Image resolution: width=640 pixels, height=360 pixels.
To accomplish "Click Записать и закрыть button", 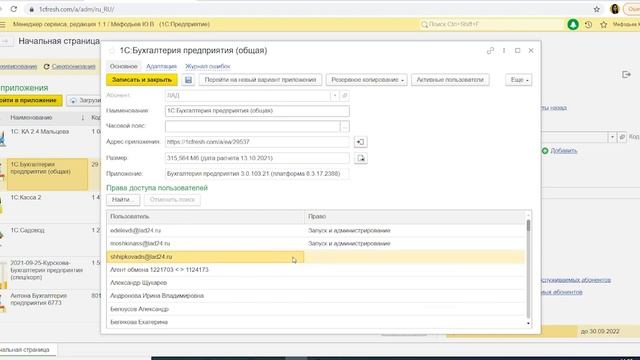I will pos(142,80).
